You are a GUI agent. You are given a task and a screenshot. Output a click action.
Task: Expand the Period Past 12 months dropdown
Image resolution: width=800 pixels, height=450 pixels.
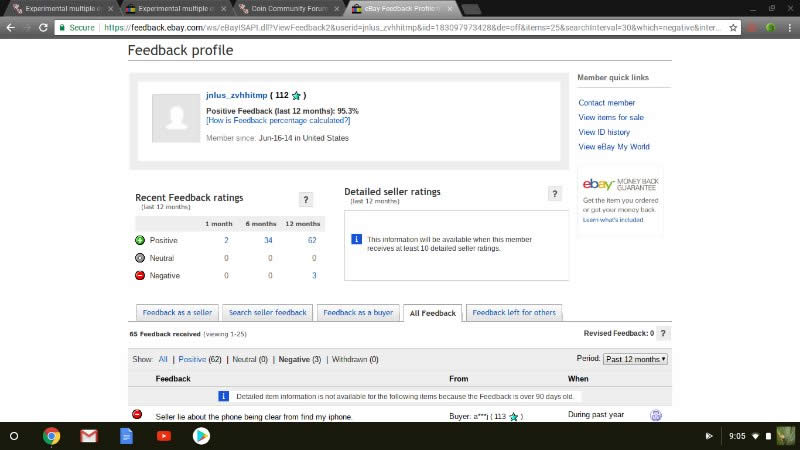click(x=635, y=359)
